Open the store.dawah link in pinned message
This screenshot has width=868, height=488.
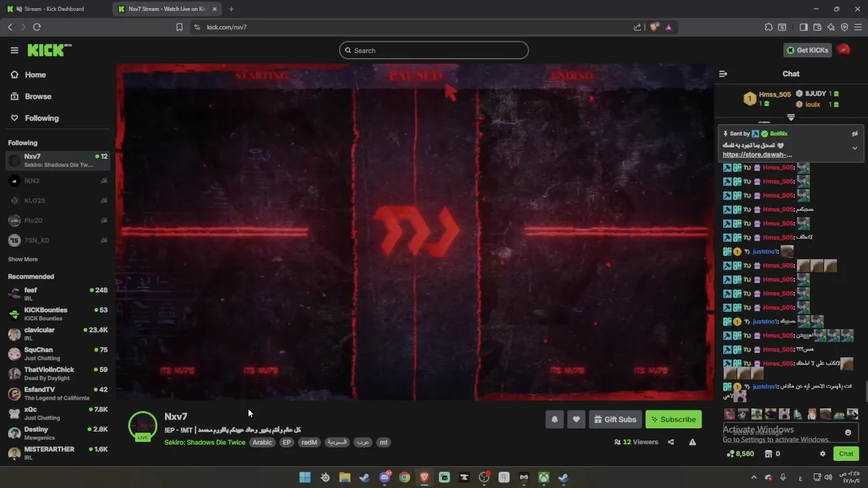tap(757, 155)
